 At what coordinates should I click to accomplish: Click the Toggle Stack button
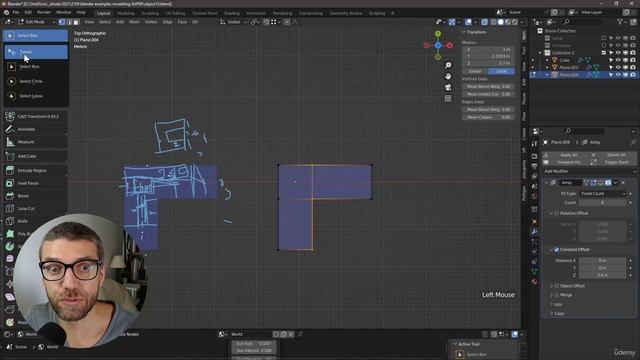(x=613, y=162)
